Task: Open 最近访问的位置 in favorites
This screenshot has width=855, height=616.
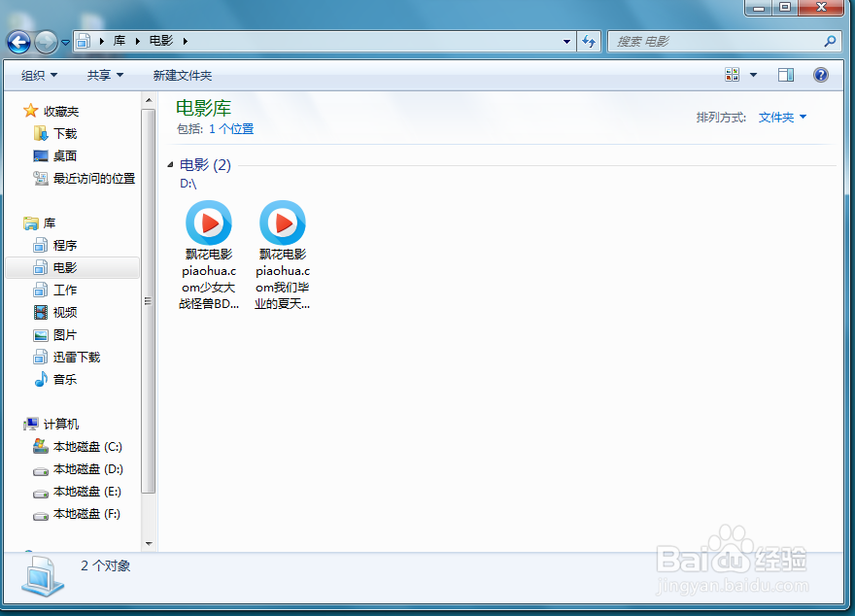Action: (92, 178)
